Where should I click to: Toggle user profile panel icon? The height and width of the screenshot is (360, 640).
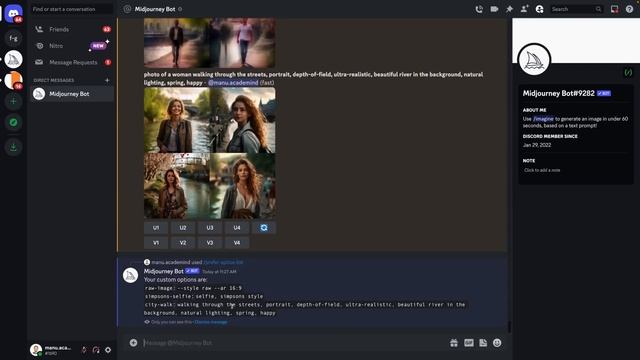(x=540, y=9)
